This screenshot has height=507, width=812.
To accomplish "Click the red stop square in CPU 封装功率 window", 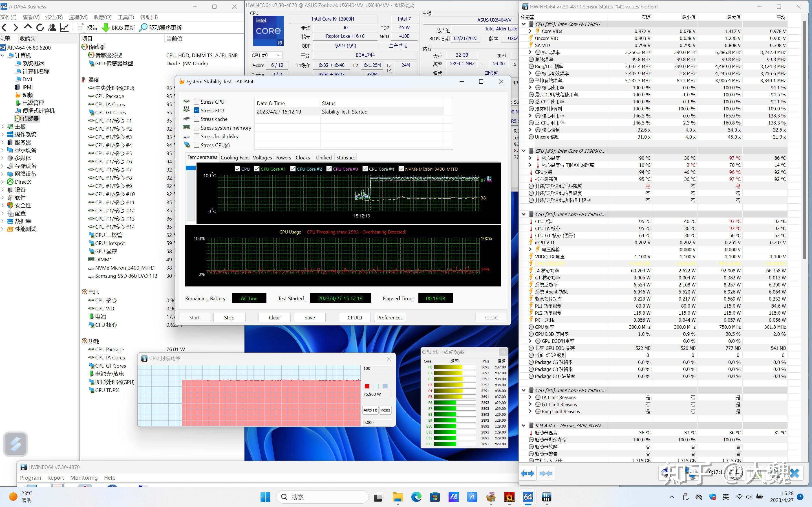I will tap(367, 386).
